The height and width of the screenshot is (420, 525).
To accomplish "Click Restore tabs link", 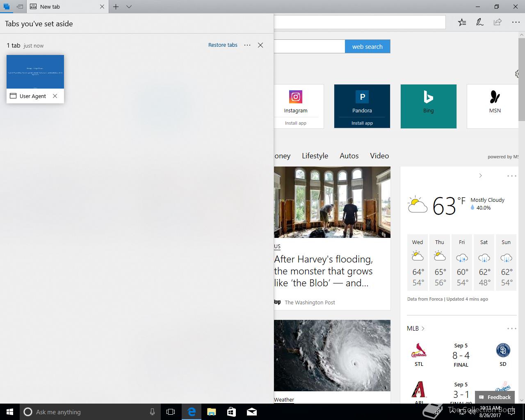I will coord(223,45).
